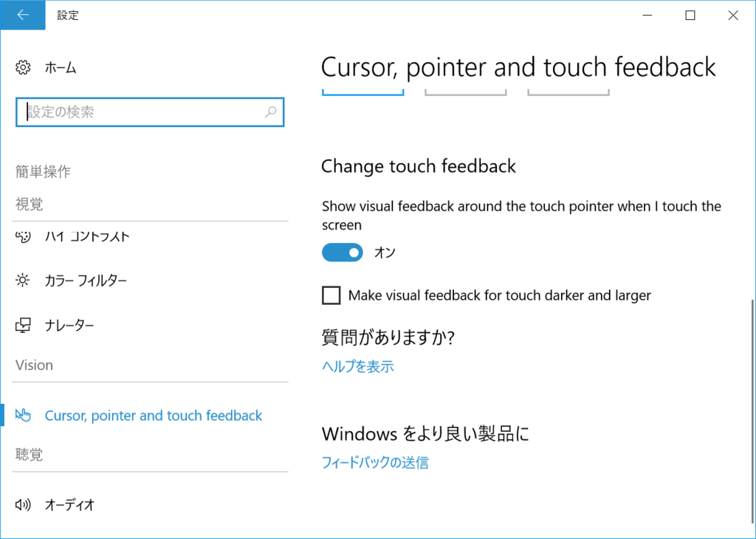This screenshot has height=539, width=756.
Task: Click the audio speaker icon
Action: (x=23, y=505)
